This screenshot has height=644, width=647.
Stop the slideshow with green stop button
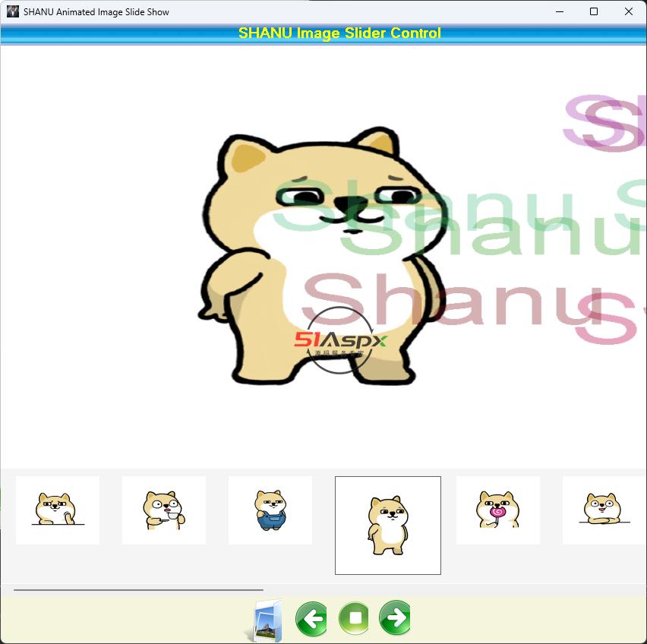coord(354,617)
